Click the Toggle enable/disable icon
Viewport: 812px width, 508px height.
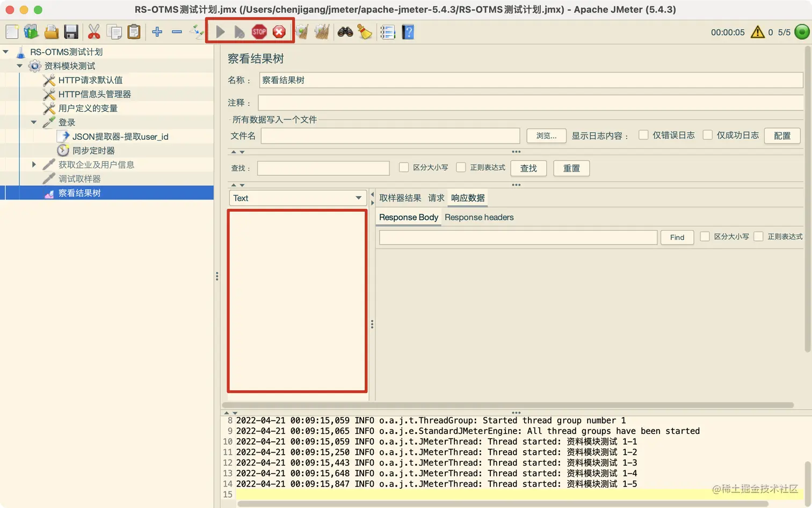196,32
